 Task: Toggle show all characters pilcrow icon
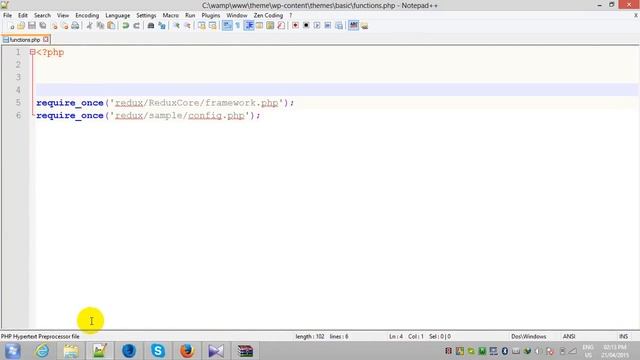238,26
